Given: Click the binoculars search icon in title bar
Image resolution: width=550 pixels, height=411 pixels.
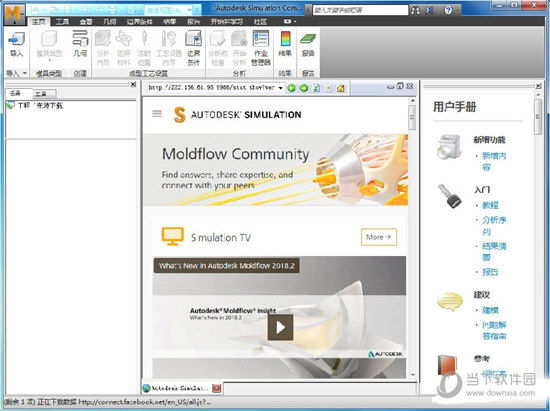Looking at the screenshot, I should coord(415,10).
